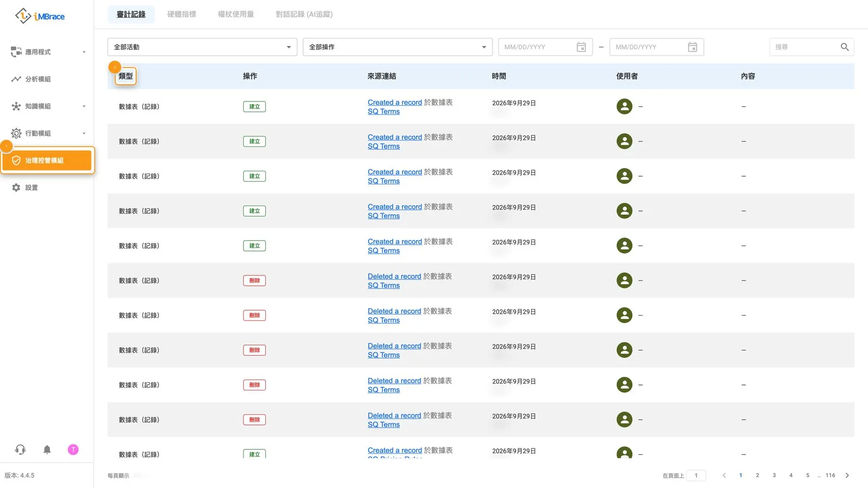The height and width of the screenshot is (488, 868).
Task: Click the 時間 column header
Action: [499, 76]
